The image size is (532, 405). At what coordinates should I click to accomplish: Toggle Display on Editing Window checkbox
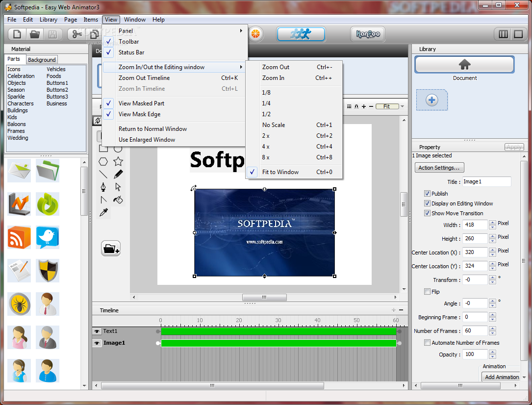point(427,203)
